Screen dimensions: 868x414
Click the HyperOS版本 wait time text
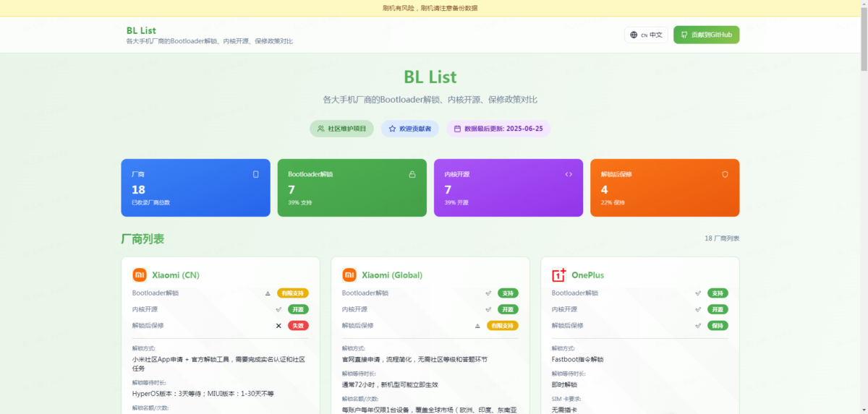203,394
